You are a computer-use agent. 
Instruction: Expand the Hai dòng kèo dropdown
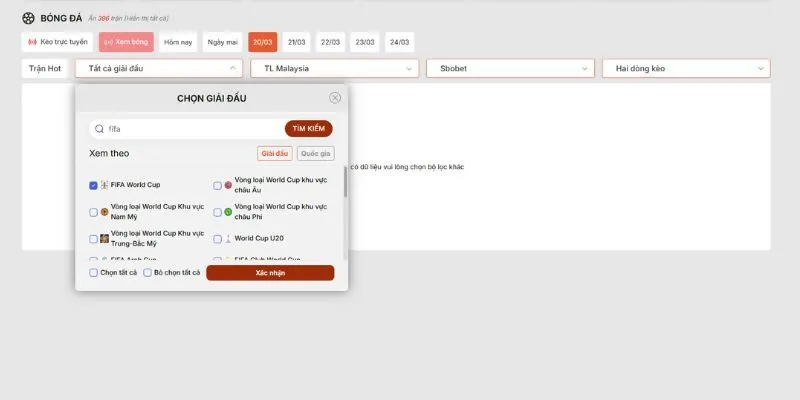coord(685,68)
